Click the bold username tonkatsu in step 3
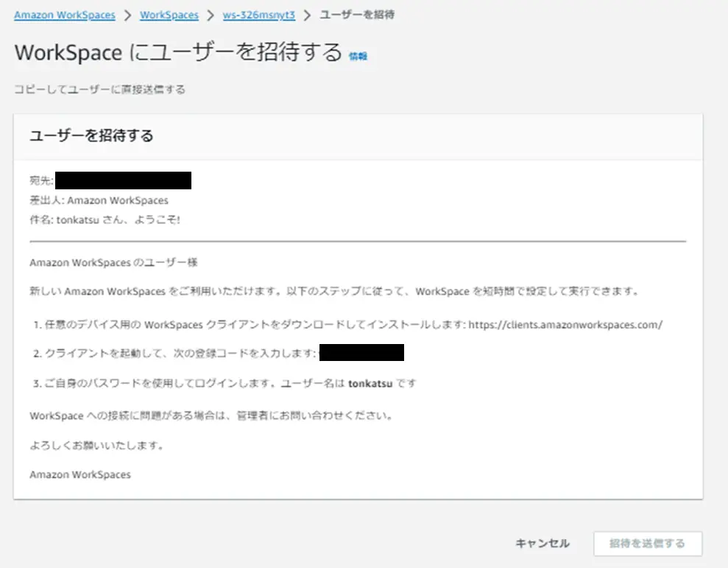 [x=370, y=384]
